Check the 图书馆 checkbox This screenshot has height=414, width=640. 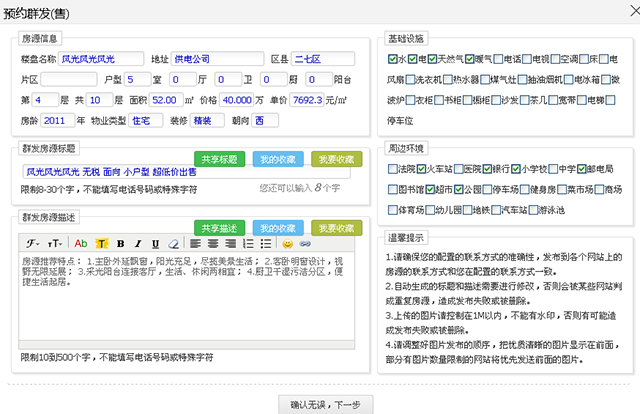393,189
